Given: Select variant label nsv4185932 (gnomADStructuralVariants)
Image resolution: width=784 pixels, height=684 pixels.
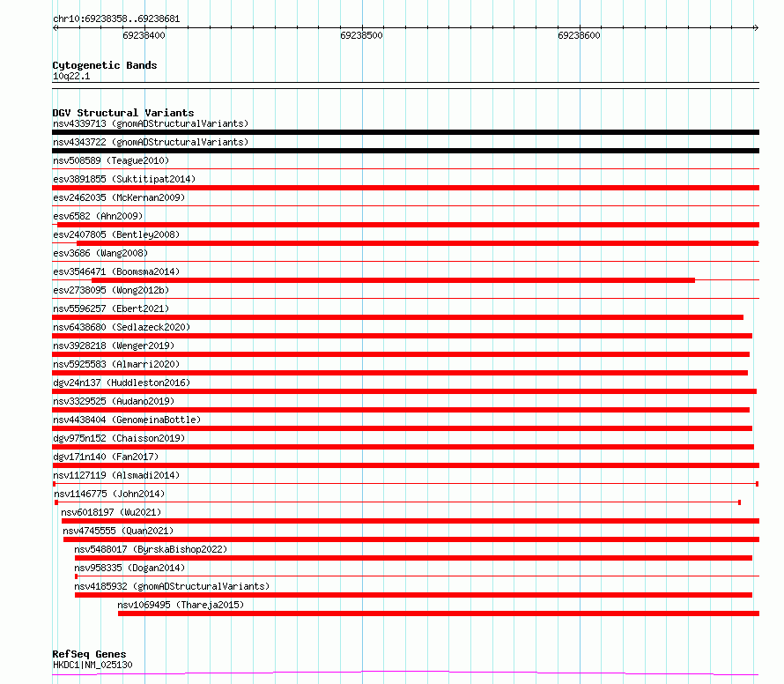Looking at the screenshot, I should click(x=172, y=586).
